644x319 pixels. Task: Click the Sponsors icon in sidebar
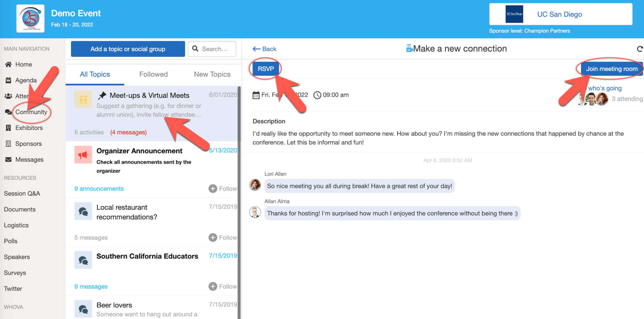(x=8, y=144)
